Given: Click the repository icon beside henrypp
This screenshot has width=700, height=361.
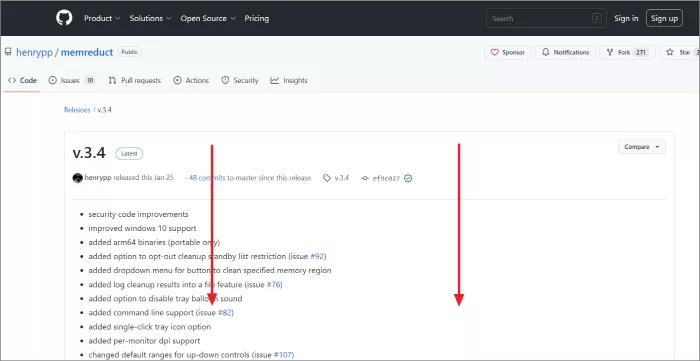Looking at the screenshot, I should (8, 52).
